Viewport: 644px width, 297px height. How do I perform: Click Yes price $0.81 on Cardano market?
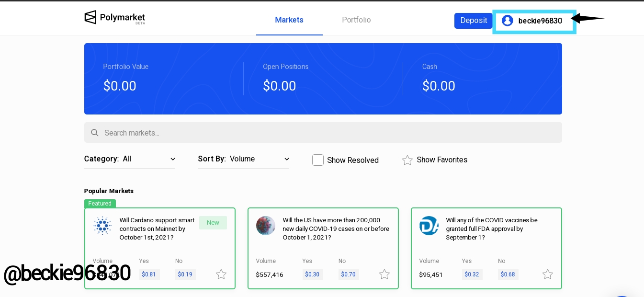(149, 274)
